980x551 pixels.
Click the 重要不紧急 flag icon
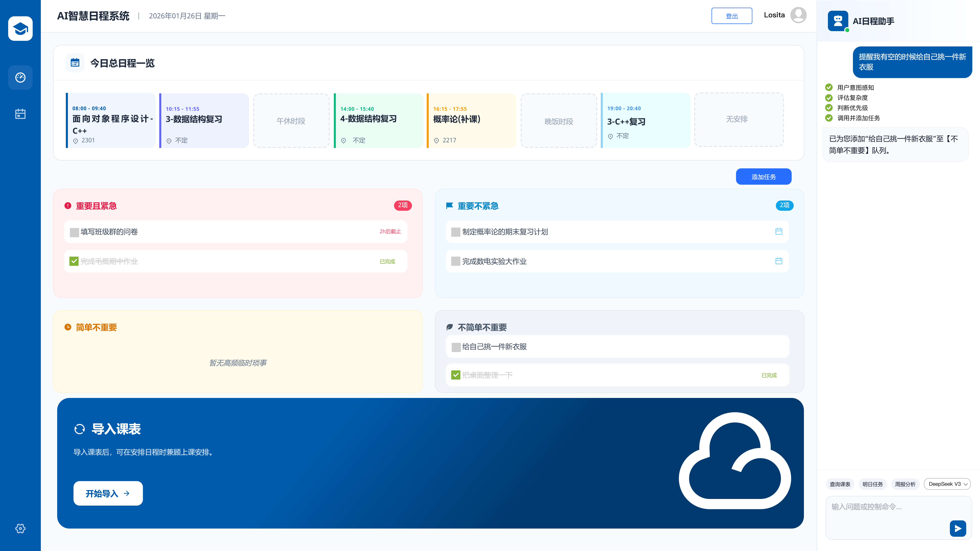click(x=449, y=206)
